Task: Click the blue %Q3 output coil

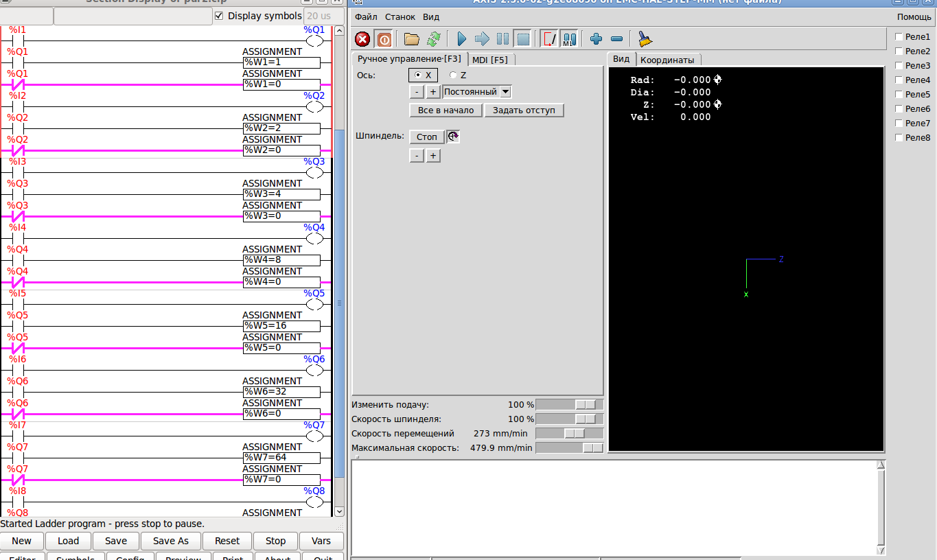Action: click(314, 172)
